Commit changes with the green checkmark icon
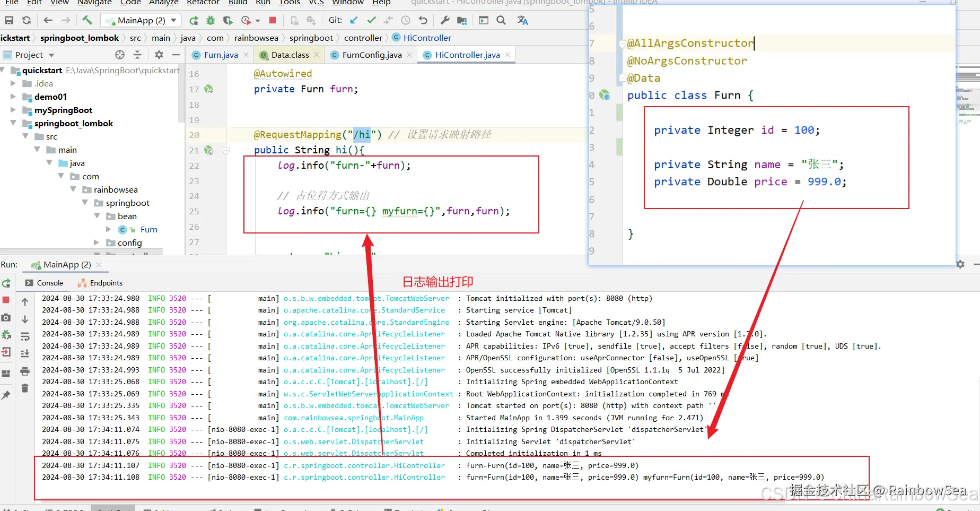The image size is (980, 511). click(x=371, y=20)
